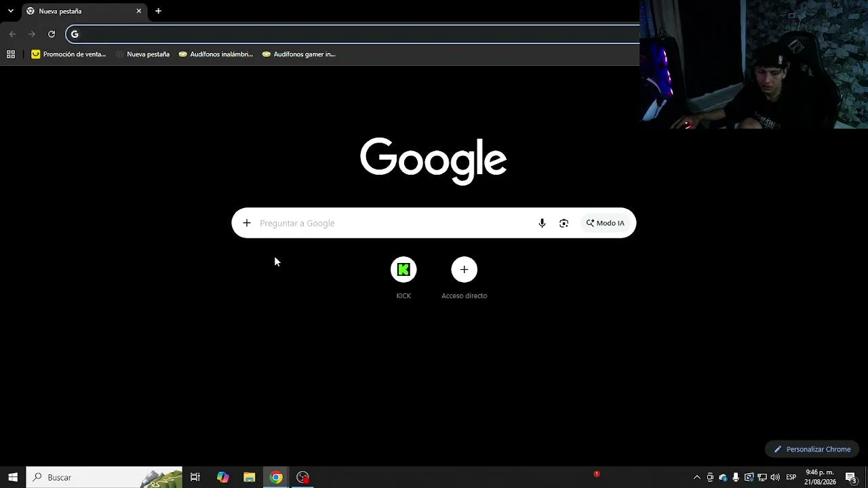This screenshot has height=488, width=868.
Task: Open Task View on the taskbar
Action: tap(195, 477)
